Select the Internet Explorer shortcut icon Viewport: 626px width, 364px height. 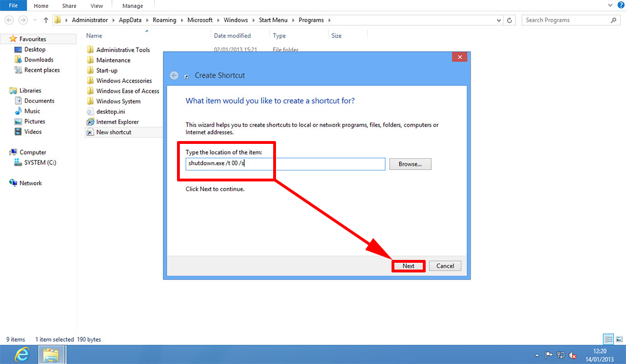90,122
